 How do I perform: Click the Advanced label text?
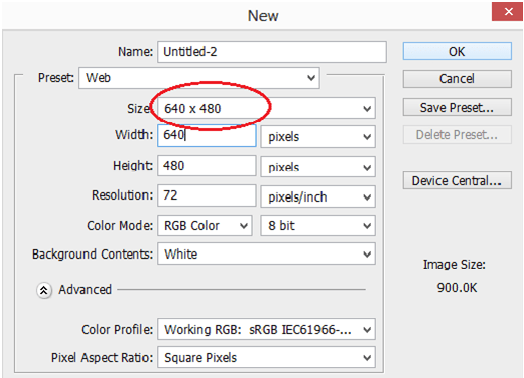point(85,289)
